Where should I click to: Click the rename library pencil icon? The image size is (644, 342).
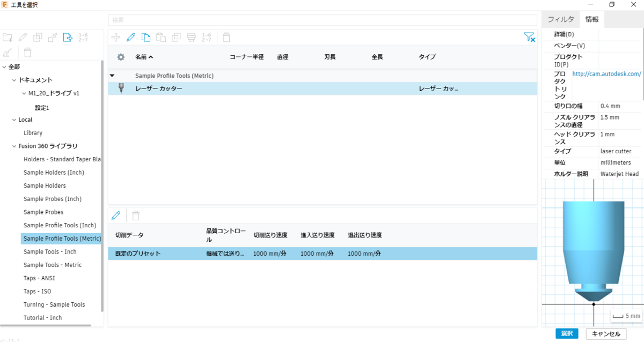[23, 38]
